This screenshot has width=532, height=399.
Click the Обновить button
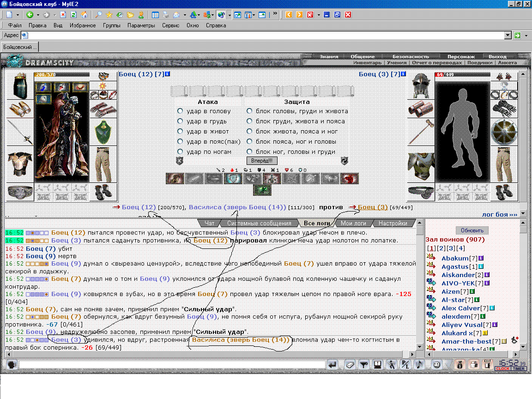[472, 230]
